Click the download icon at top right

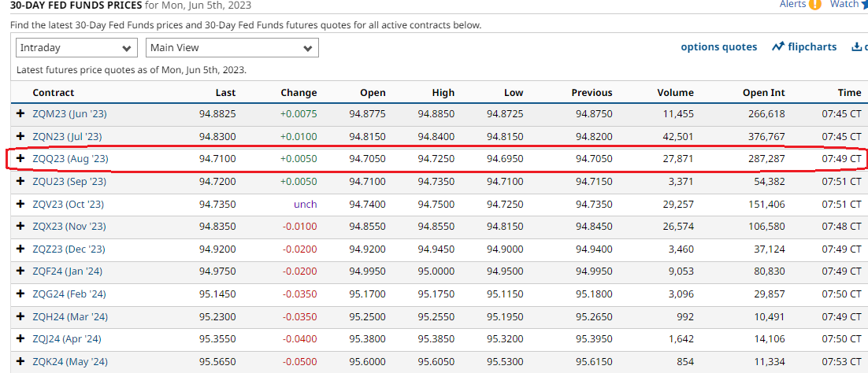857,47
